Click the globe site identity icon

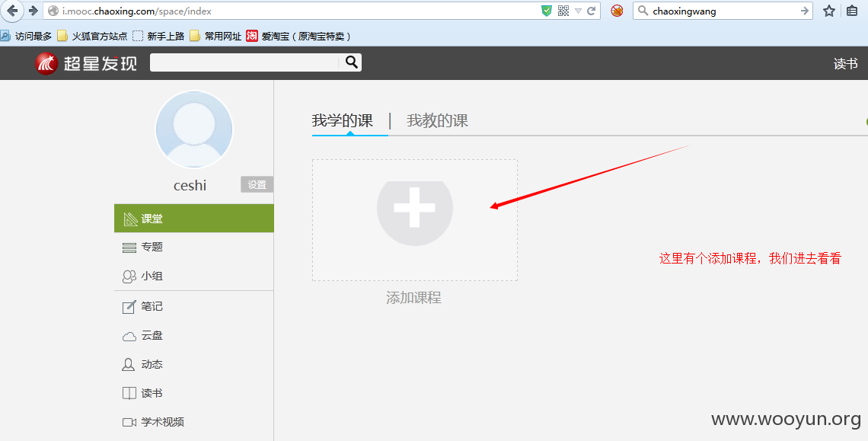click(53, 11)
